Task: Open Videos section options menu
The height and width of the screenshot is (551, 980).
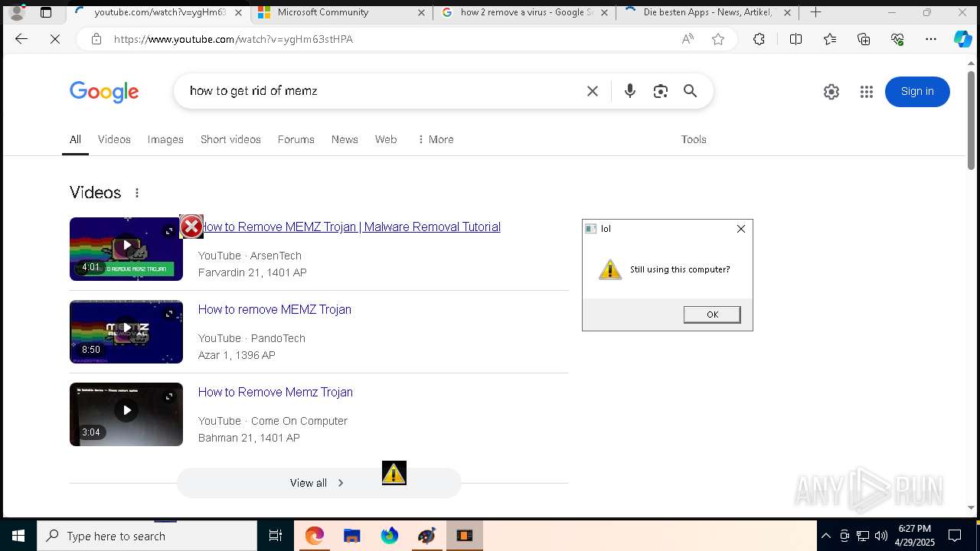Action: 137,193
